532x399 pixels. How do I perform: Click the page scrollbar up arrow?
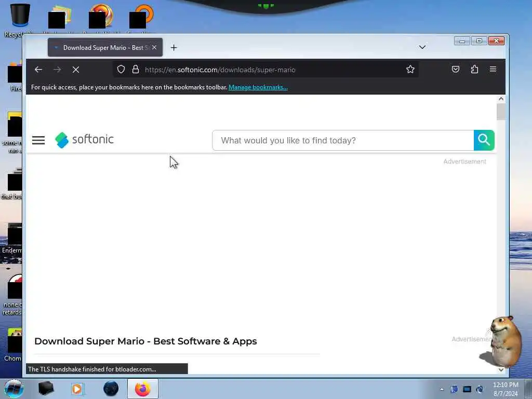(501, 99)
